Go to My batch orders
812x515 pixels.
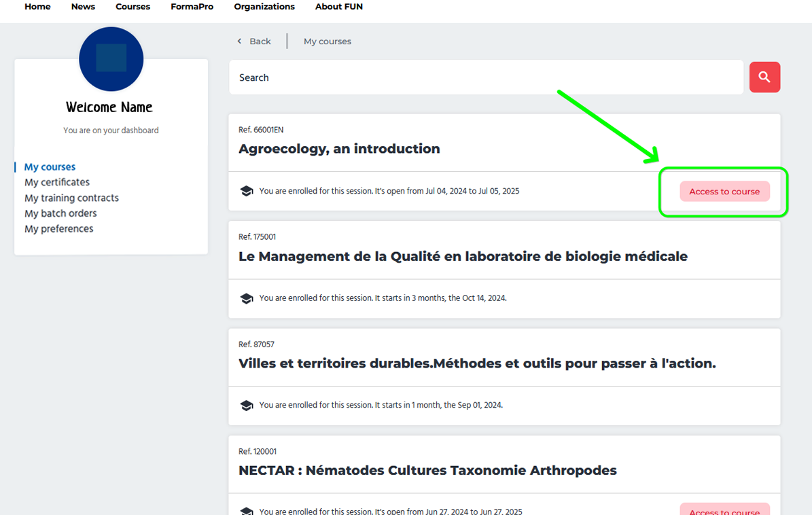tap(60, 213)
